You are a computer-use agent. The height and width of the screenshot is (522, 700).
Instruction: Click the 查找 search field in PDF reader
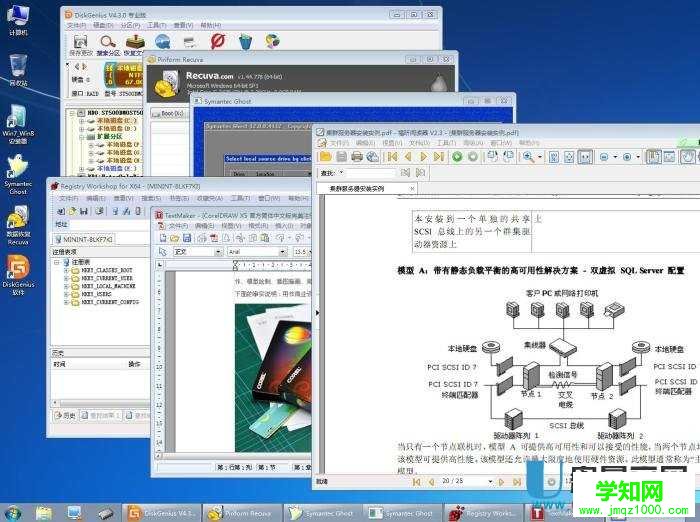click(x=371, y=172)
